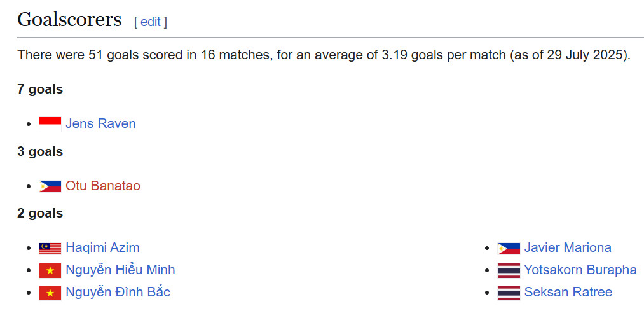
Task: Open the Javier Mariona player link
Action: [x=568, y=247]
